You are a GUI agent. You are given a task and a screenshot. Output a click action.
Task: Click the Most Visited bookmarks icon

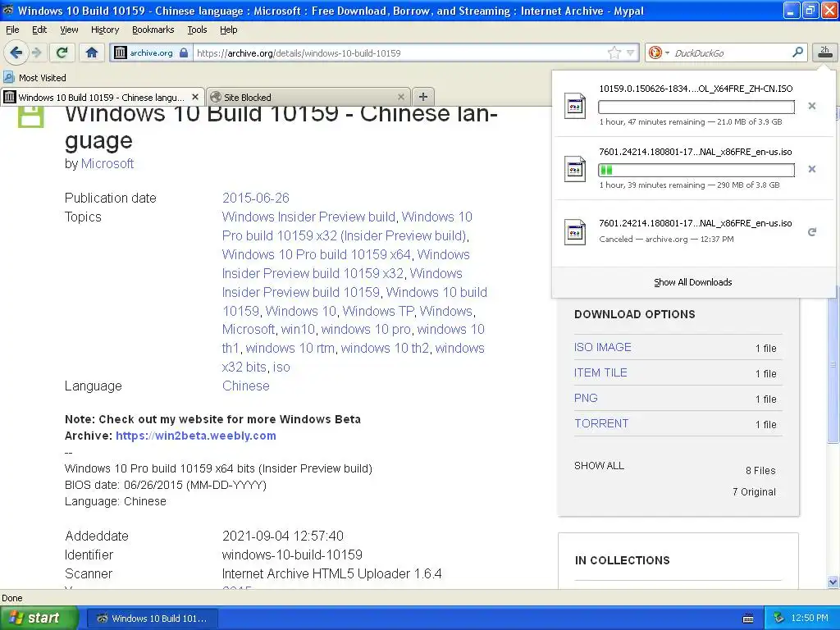[8, 77]
